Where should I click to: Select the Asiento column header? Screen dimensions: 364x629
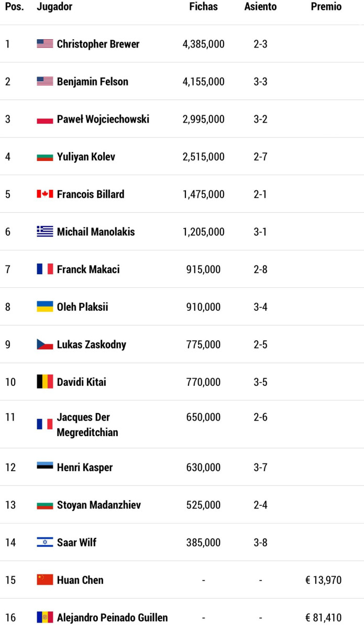pos(260,7)
